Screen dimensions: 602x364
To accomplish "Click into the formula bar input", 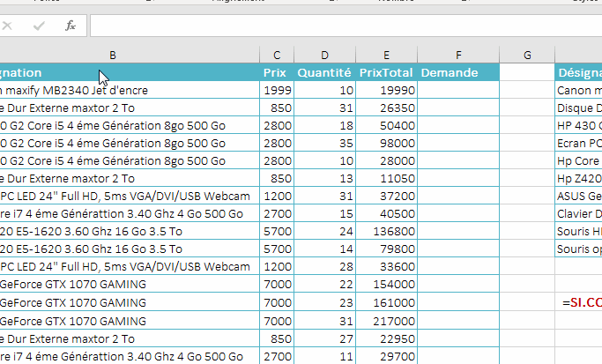I will point(346,26).
